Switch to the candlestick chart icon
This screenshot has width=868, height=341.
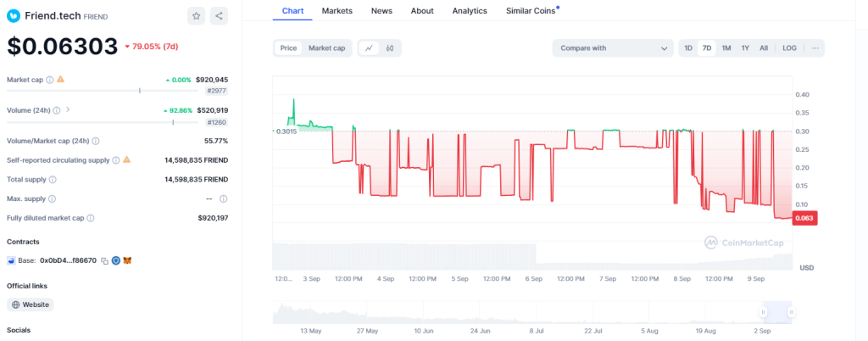[390, 48]
